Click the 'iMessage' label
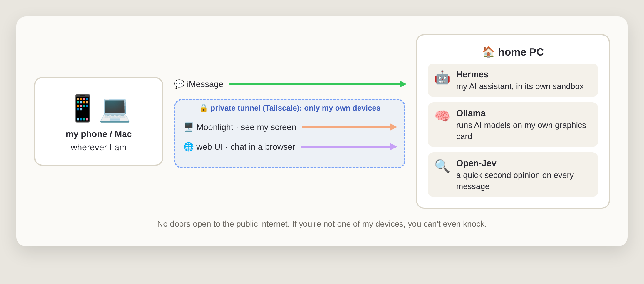 click(x=205, y=84)
